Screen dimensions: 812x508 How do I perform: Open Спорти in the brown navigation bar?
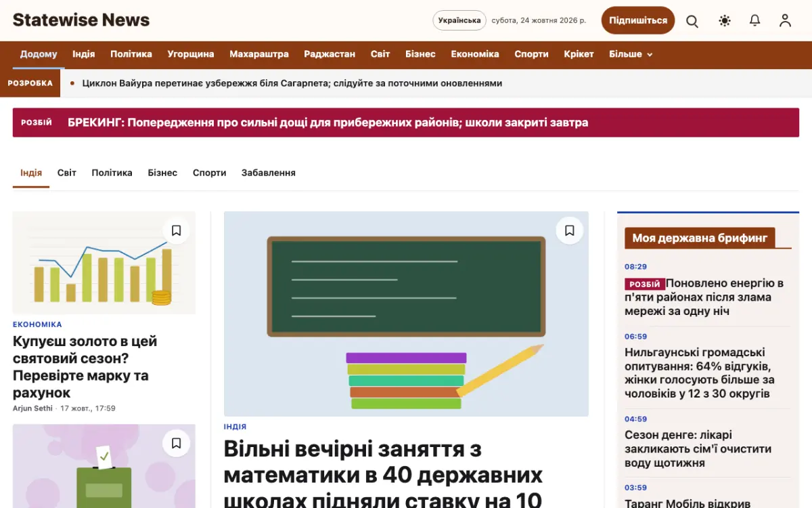531,54
